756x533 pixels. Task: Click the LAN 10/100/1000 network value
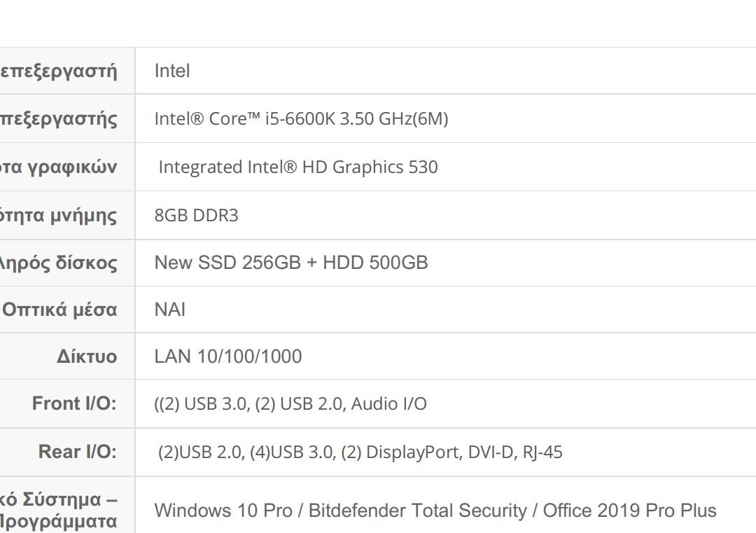tap(228, 357)
